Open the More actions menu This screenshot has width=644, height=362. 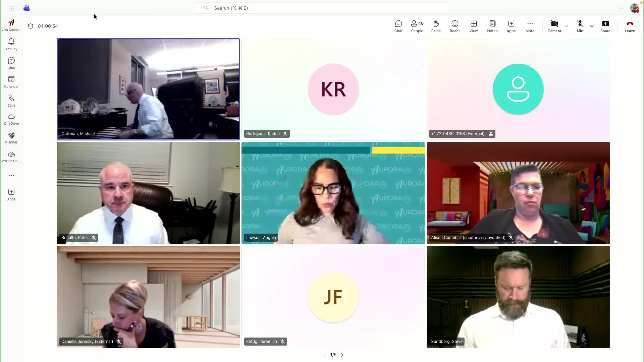pyautogui.click(x=530, y=26)
